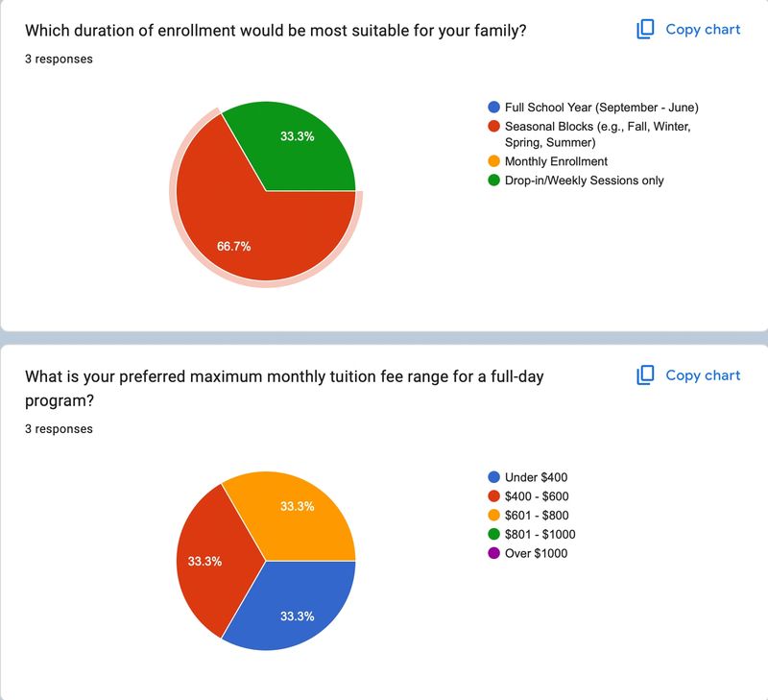Click red dot next to Seasonal Blocks legend
This screenshot has width=768, height=700.
(x=493, y=127)
